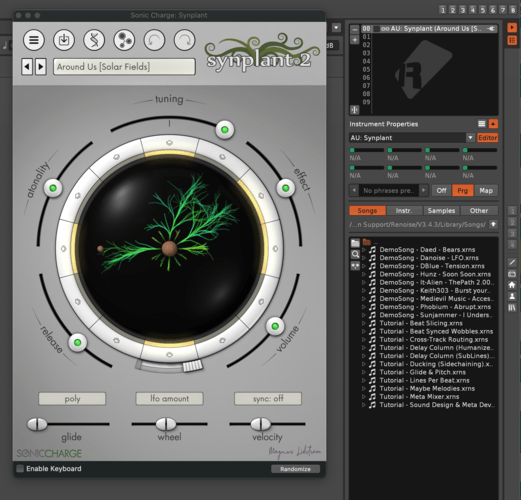Click the SonicCharge logo
Screen dimensions: 521x500
[x=49, y=453]
